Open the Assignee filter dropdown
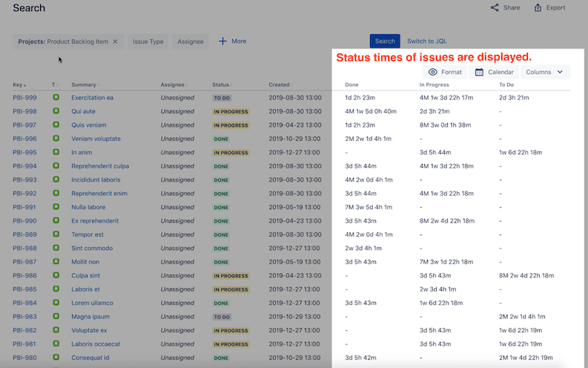The width and height of the screenshot is (588, 368). (x=191, y=42)
